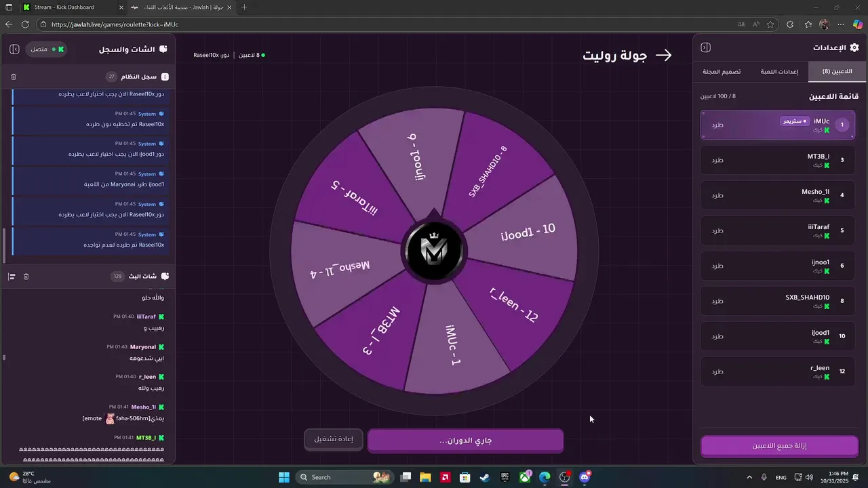Open the weather widget showing 28°C

click(30, 477)
